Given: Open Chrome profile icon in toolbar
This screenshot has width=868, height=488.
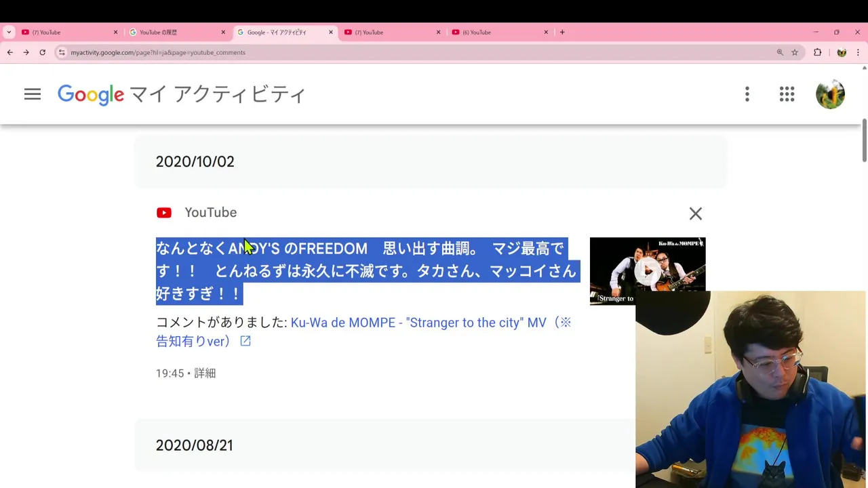Looking at the screenshot, I should tap(842, 52).
